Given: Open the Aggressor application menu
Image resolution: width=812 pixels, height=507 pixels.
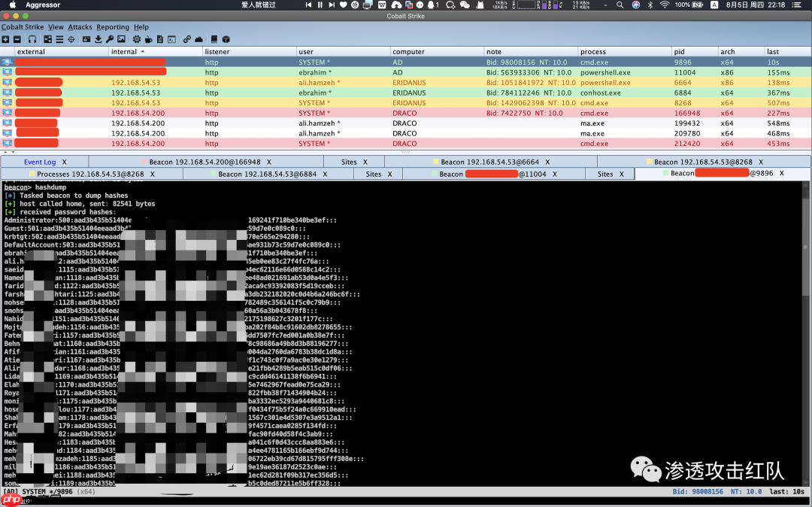Looking at the screenshot, I should (43, 5).
